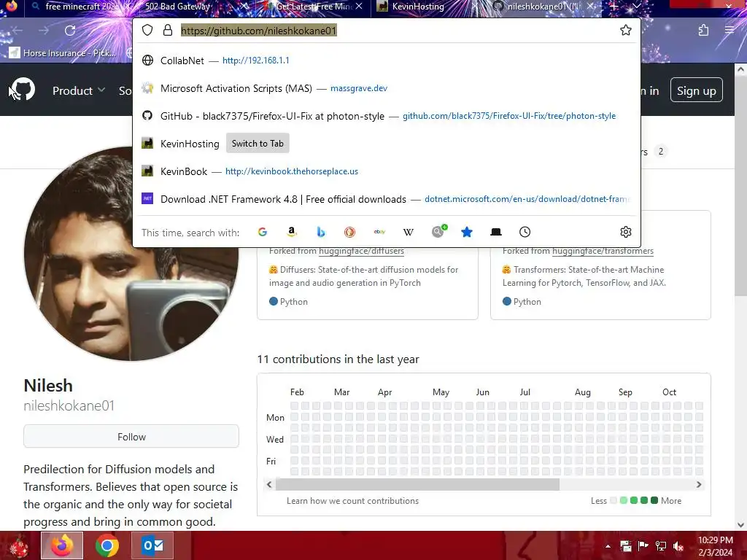Image resolution: width=747 pixels, height=560 pixels.
Task: Click contribution graph scroll right arrow
Action: [x=698, y=485]
